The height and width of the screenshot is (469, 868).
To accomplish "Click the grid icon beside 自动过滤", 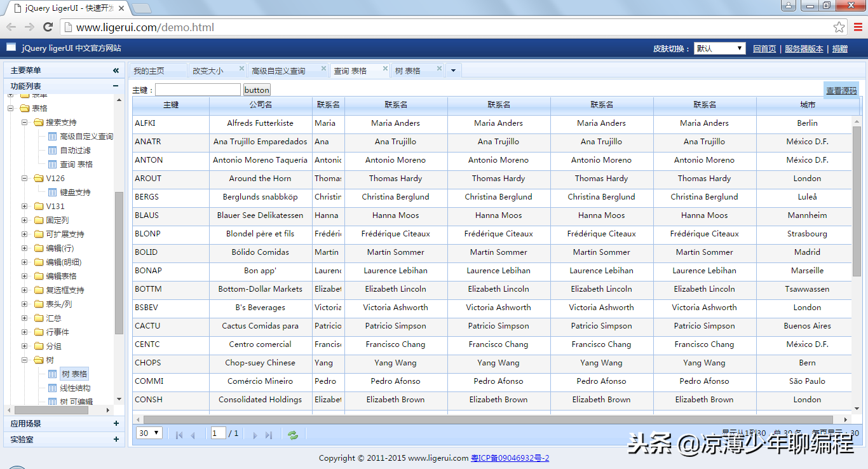I will [53, 151].
